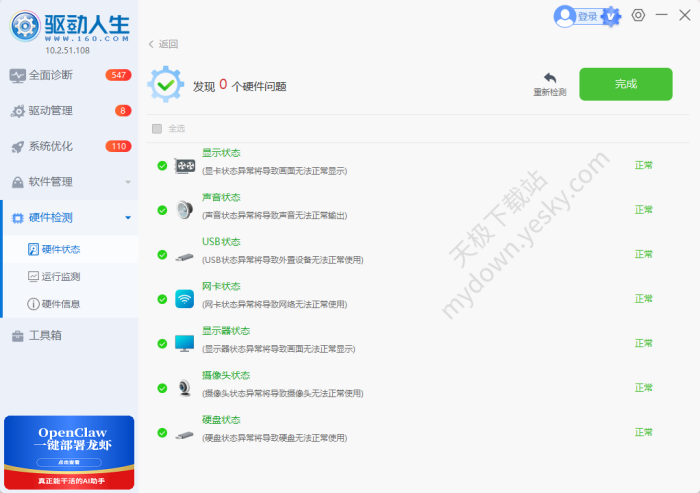
Task: Expand the 软件管理 dropdown arrow
Action: click(127, 182)
